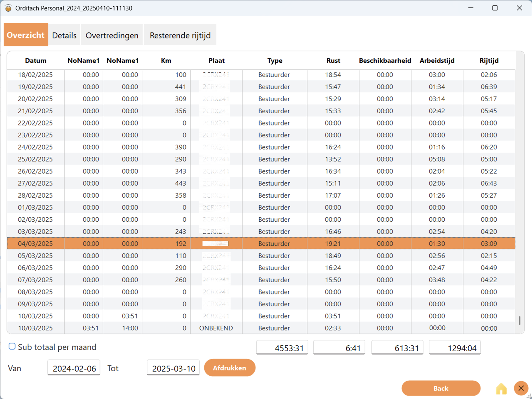Click the table's vertical scrollbar thumb
The image size is (532, 399).
(520, 320)
